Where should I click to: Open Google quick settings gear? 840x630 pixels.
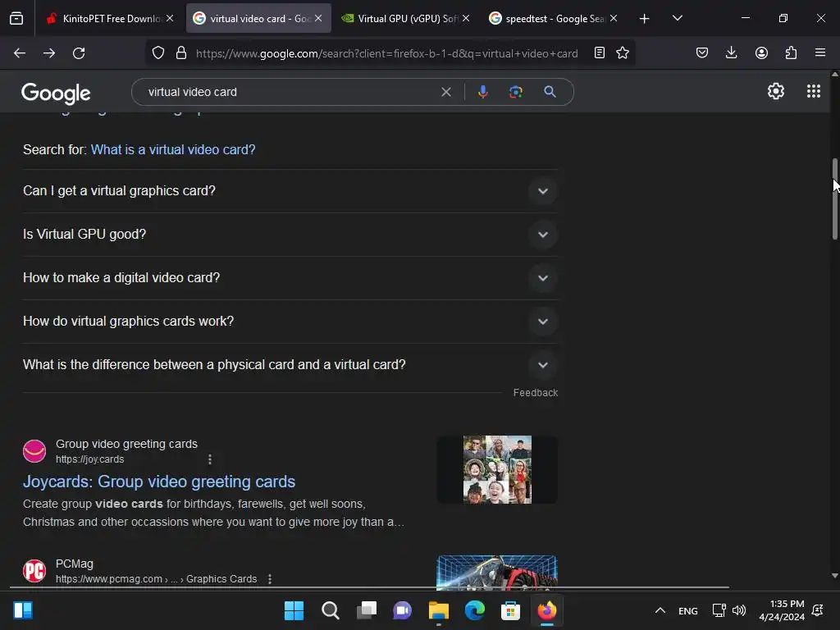tap(776, 92)
